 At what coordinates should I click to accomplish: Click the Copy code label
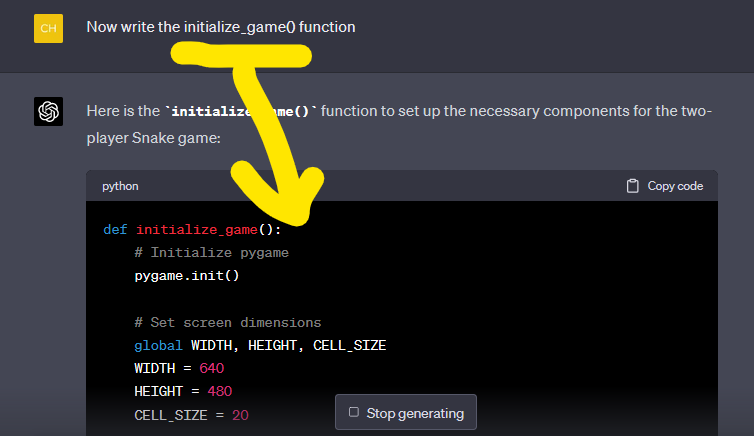pos(675,186)
